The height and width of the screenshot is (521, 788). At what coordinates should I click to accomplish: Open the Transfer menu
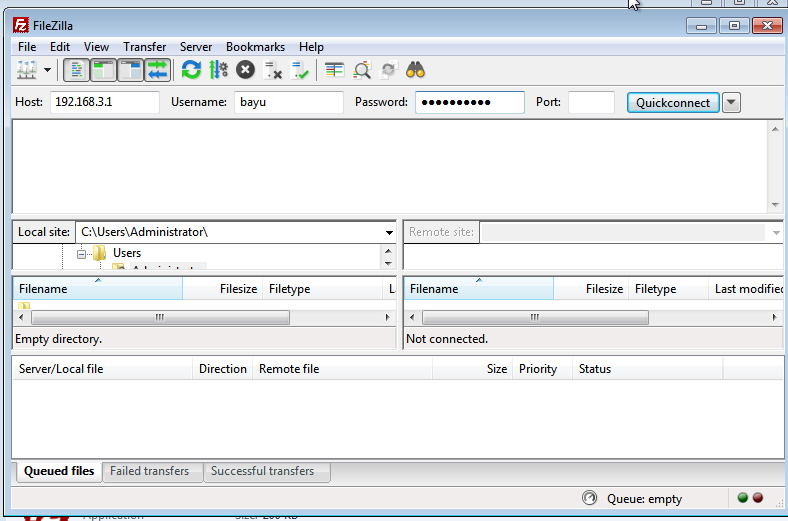[x=144, y=47]
